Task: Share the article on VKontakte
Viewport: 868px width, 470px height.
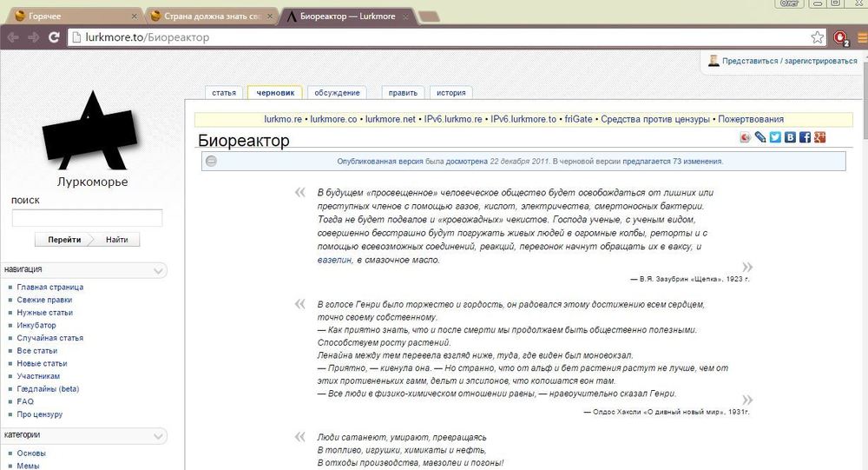Action: (x=790, y=137)
